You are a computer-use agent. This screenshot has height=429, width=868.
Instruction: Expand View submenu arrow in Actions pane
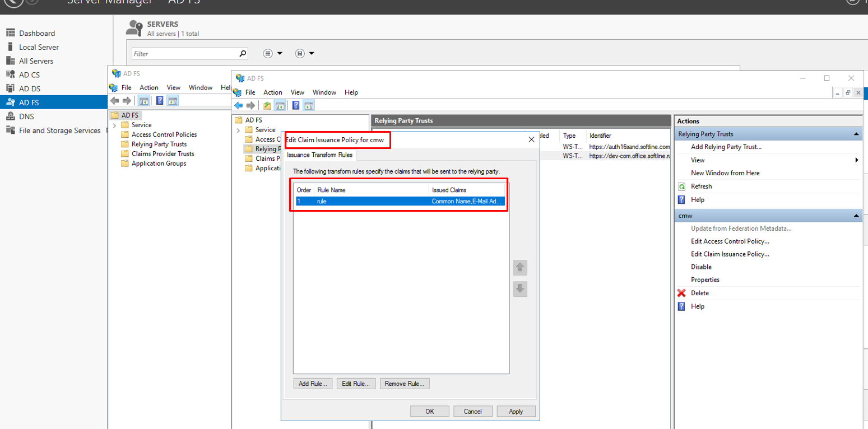[857, 160]
